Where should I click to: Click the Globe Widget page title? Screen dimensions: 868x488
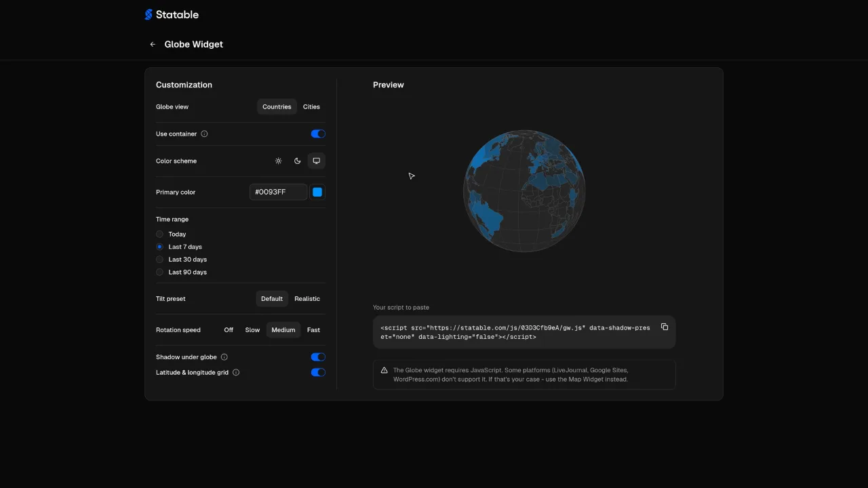(x=194, y=44)
